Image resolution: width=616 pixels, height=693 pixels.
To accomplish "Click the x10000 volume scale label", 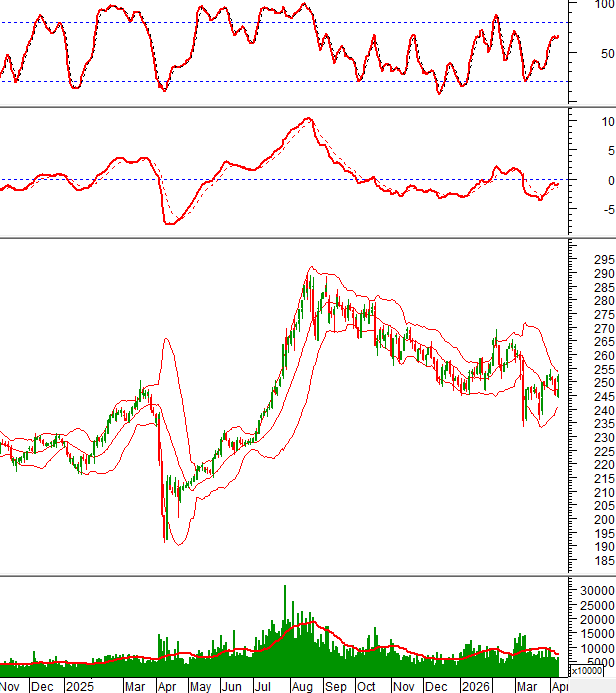I will coord(592,672).
